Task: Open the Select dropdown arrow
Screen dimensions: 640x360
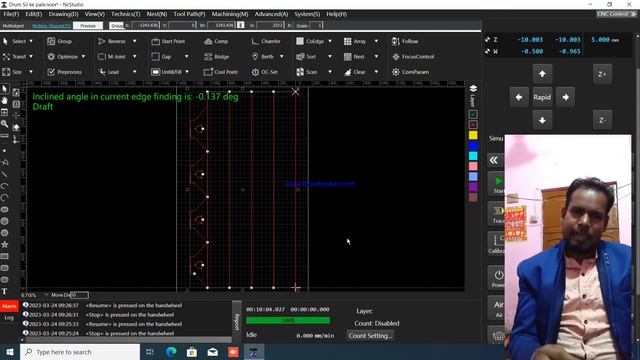Action: pyautogui.click(x=31, y=41)
